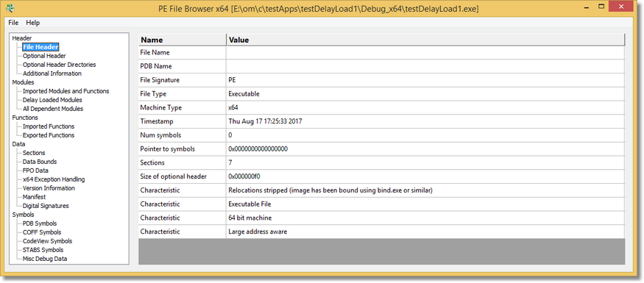Select File Header in the tree
Viewport: 644px width, 283px height.
tap(40, 47)
